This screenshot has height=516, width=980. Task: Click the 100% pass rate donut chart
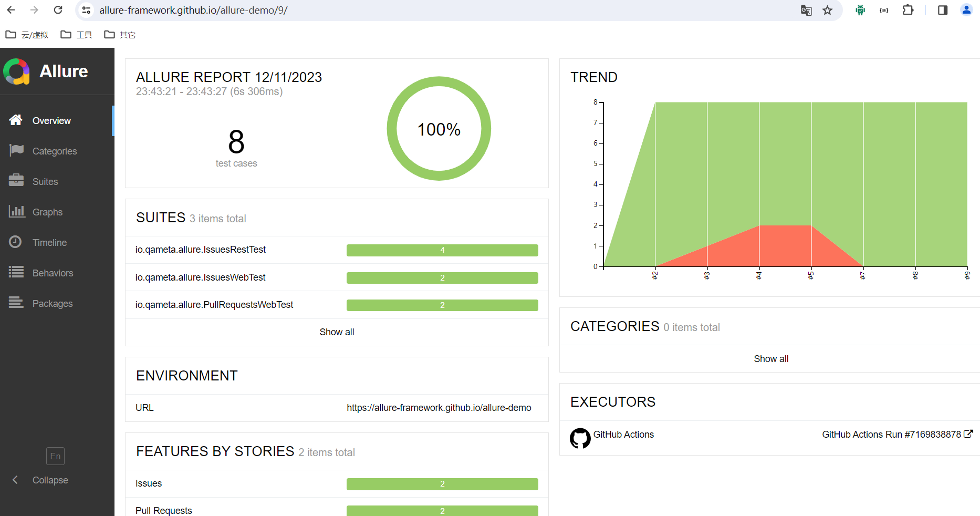point(439,129)
